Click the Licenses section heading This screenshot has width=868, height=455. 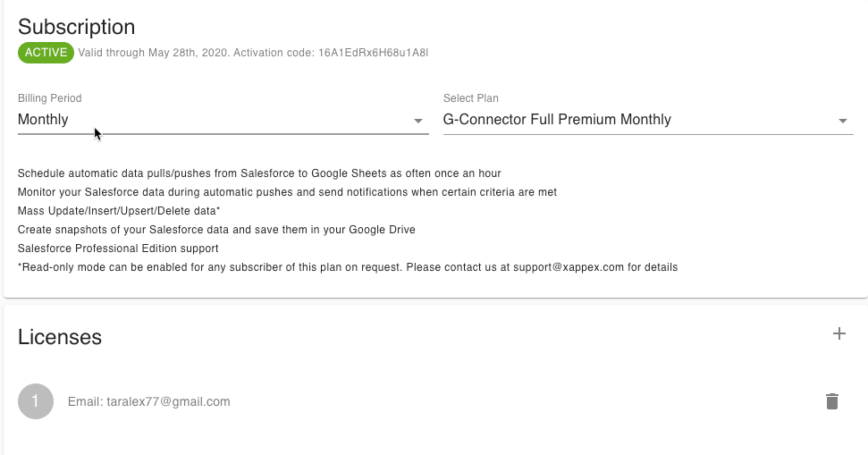[x=60, y=337]
